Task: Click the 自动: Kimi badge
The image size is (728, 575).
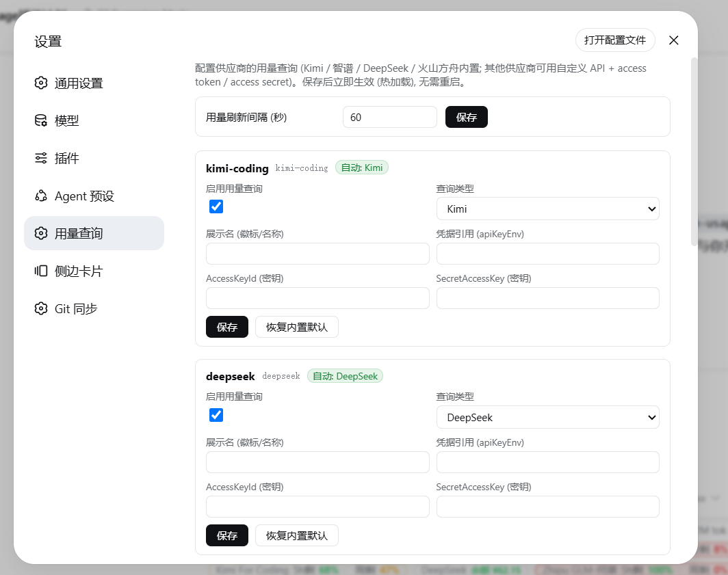Action: (362, 168)
